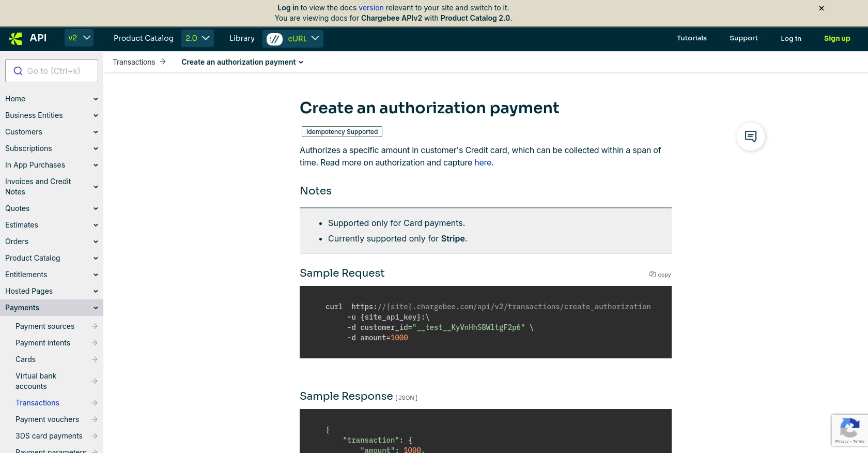
Task: Open Payment vouchers in sidebar
Action: click(x=47, y=419)
